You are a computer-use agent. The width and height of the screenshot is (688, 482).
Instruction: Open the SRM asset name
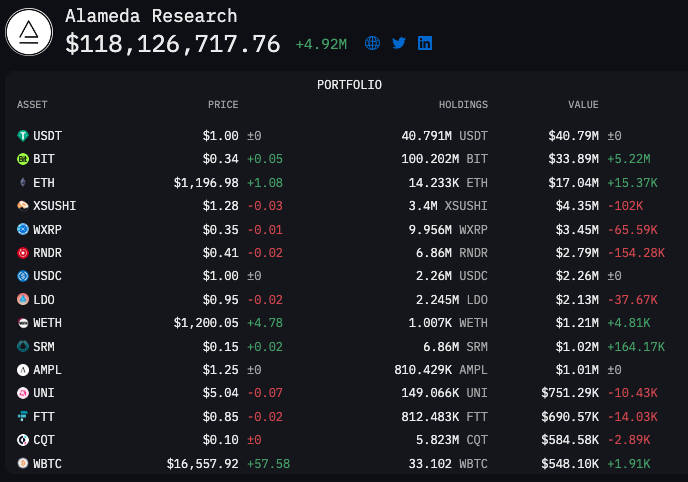tap(44, 346)
